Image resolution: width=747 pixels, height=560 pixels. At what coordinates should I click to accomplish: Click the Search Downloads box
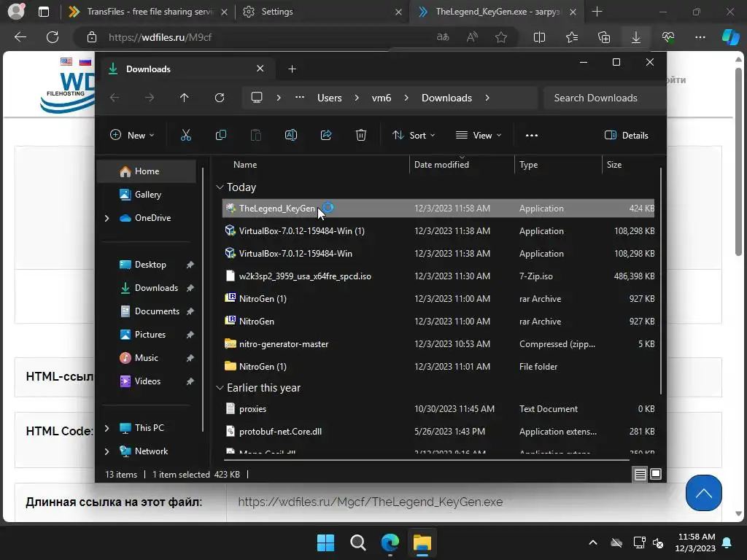pyautogui.click(x=604, y=98)
